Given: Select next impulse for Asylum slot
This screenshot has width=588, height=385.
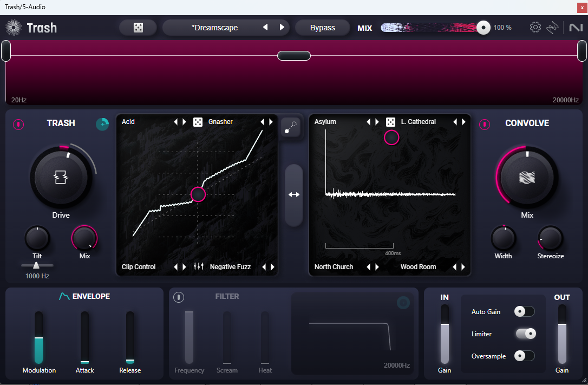Looking at the screenshot, I should [x=377, y=122].
